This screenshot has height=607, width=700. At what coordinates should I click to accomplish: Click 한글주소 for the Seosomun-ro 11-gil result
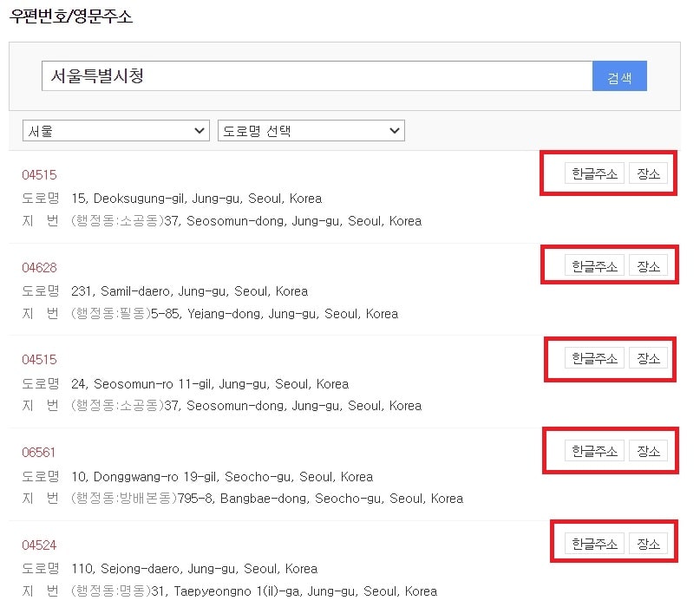pyautogui.click(x=594, y=358)
